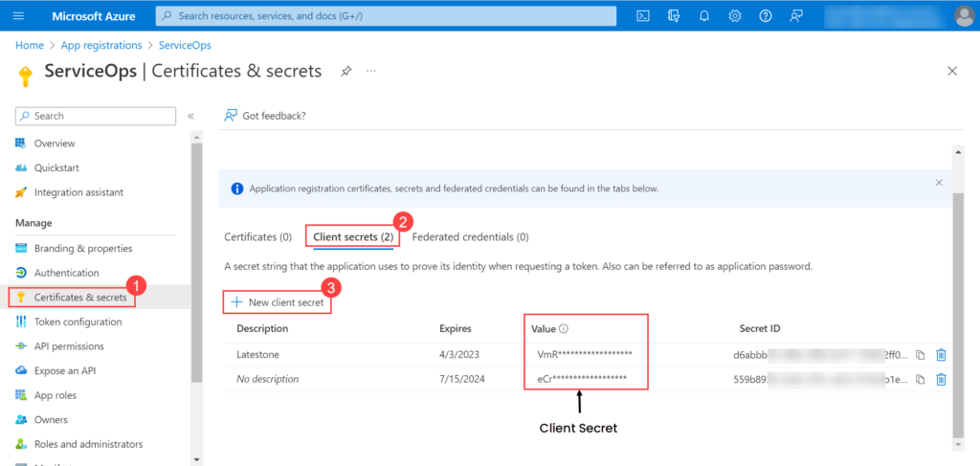Switch to the Federated credentials tab
The width and height of the screenshot is (980, 466).
[x=470, y=236]
